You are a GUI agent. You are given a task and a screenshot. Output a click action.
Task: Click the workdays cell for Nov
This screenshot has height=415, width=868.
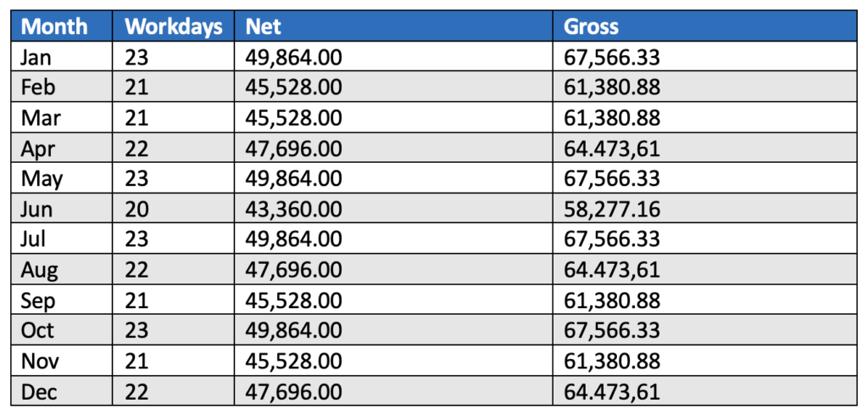(137, 362)
